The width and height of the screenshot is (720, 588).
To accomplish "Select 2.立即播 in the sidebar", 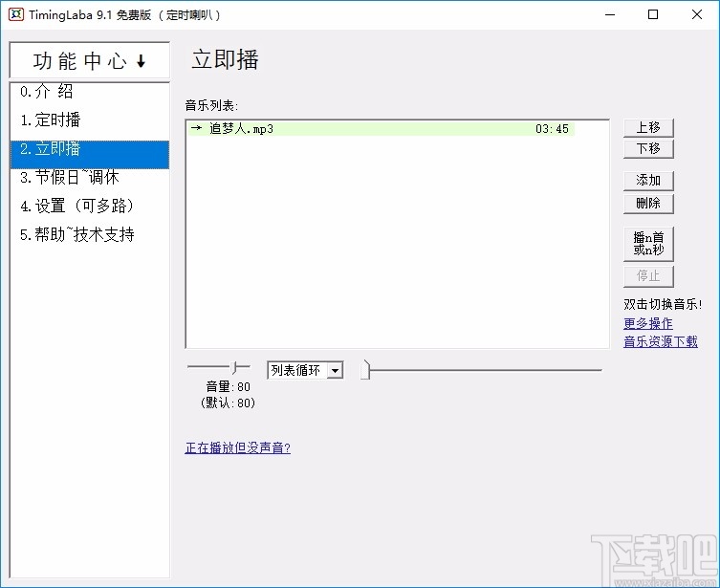I will pos(90,155).
